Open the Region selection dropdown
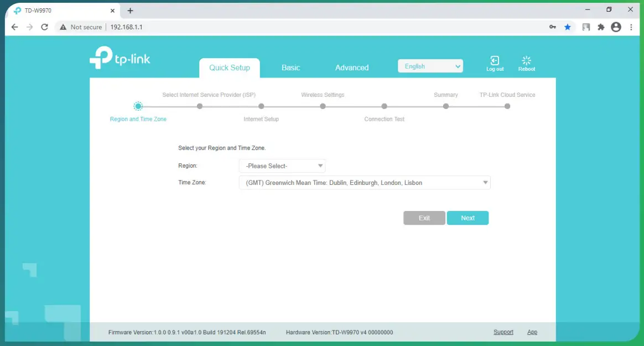Image resolution: width=644 pixels, height=346 pixels. [x=282, y=166]
